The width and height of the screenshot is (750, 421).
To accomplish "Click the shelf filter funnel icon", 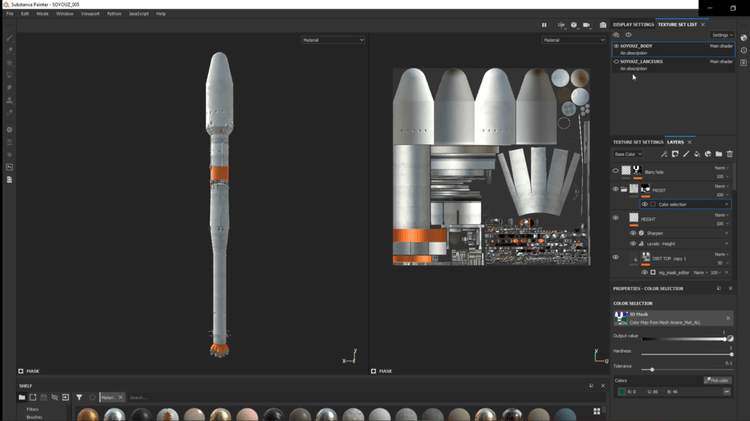I will click(79, 397).
